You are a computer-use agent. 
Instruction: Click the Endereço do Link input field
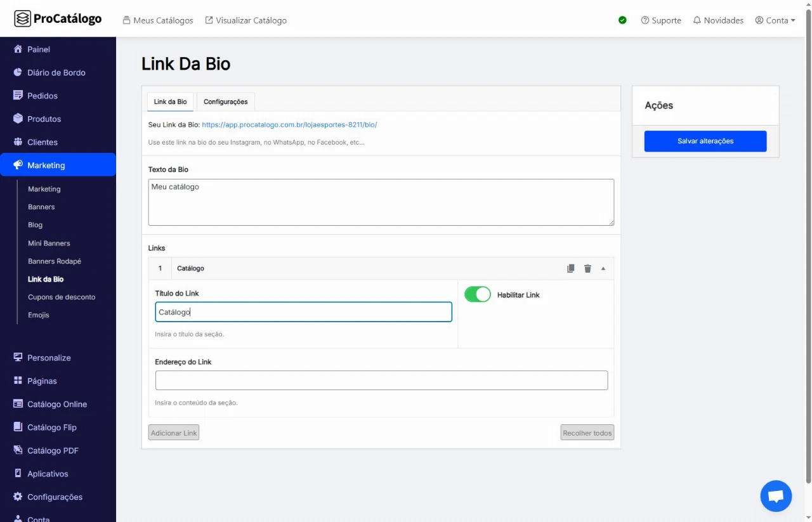coord(381,380)
